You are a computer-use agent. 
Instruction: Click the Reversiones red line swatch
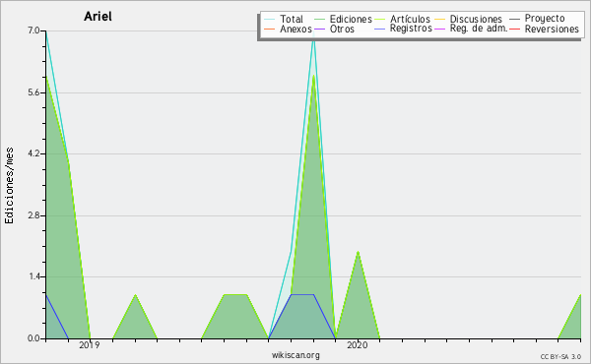[515, 29]
